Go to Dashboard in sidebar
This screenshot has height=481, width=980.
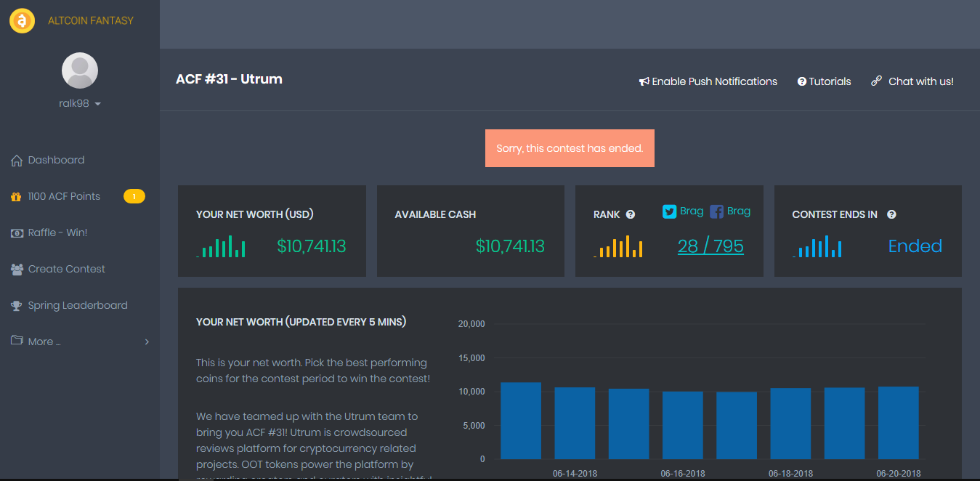click(56, 161)
